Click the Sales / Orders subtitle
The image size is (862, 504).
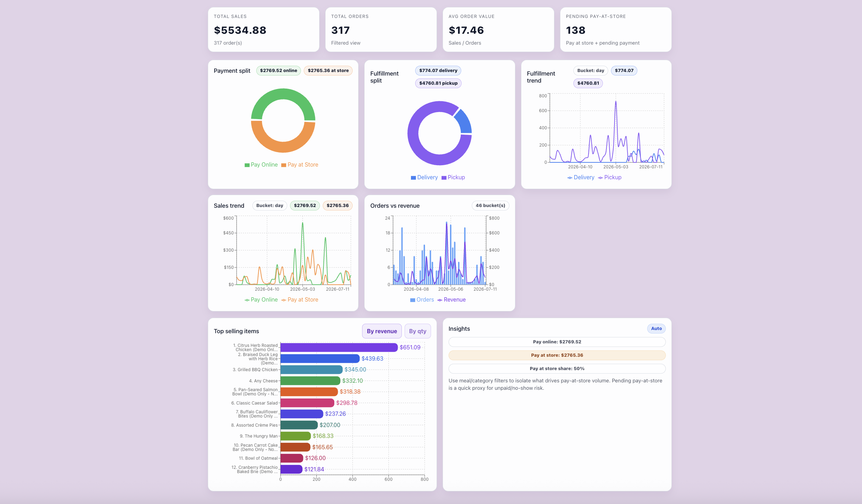click(465, 43)
